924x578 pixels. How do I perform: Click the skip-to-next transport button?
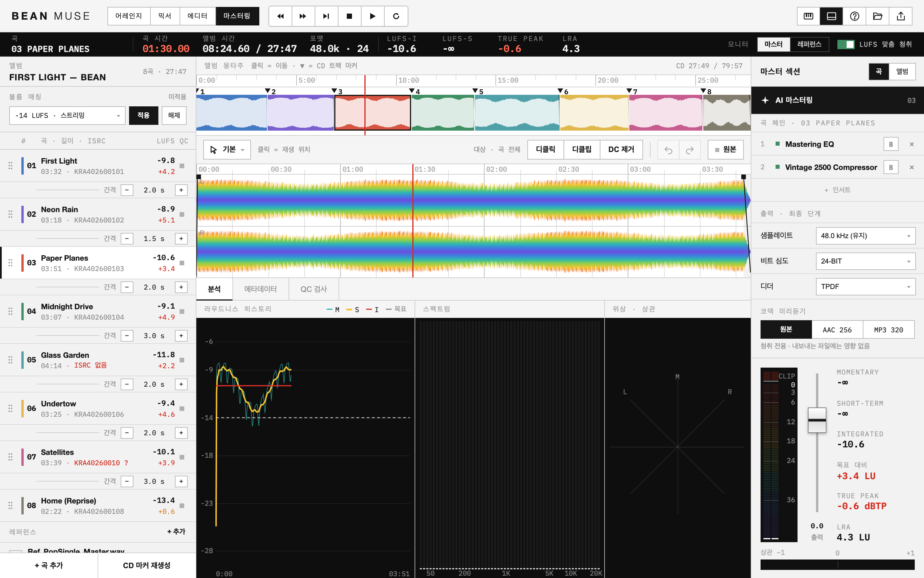coord(326,16)
